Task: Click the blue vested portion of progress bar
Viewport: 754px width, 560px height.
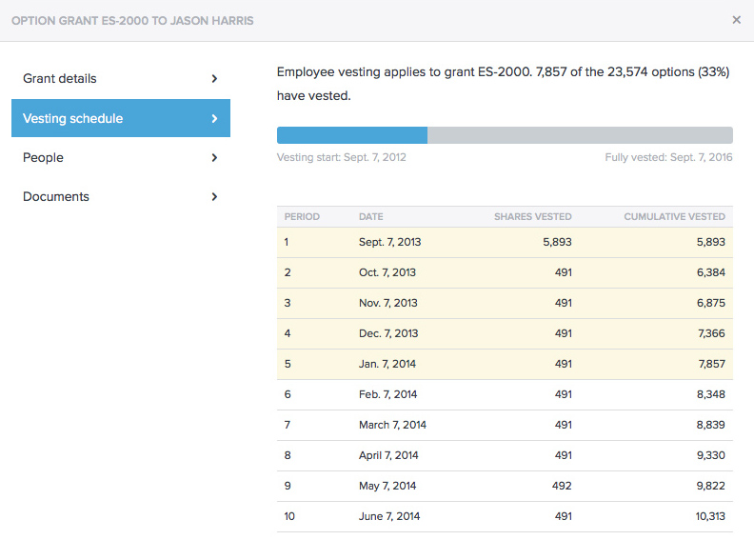Action: [351, 135]
